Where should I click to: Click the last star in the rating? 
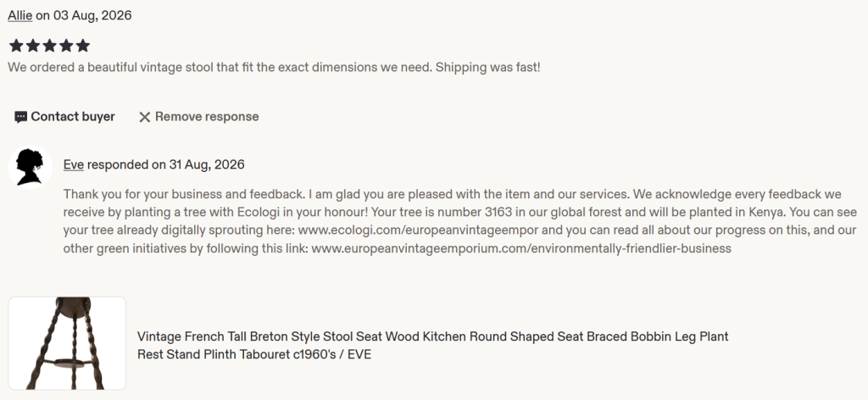[x=82, y=46]
